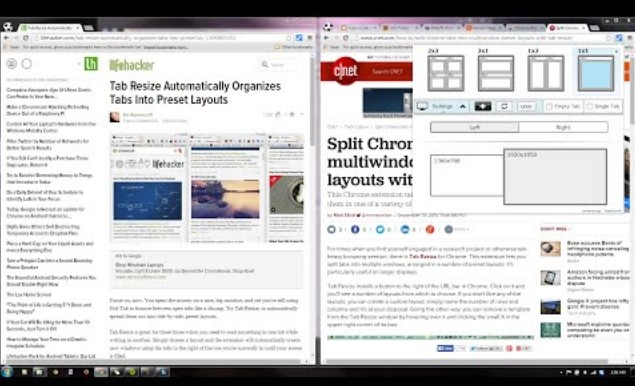Select the 2x1 stacked rows layout
Viewport: 635px width, 386px height.
496,73
